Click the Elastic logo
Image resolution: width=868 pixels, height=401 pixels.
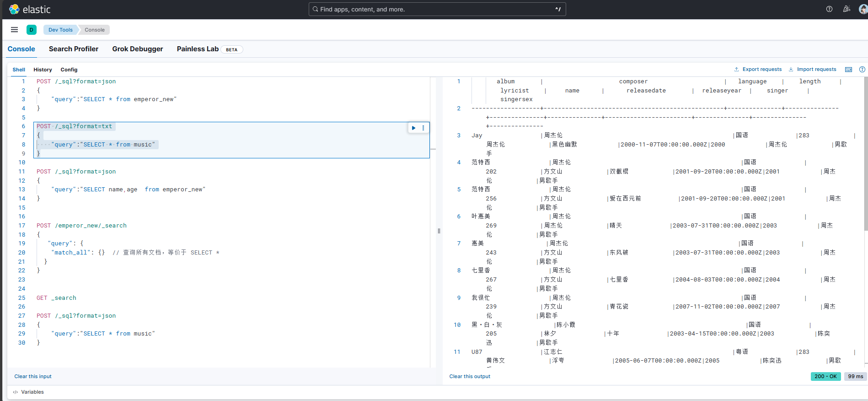[30, 9]
